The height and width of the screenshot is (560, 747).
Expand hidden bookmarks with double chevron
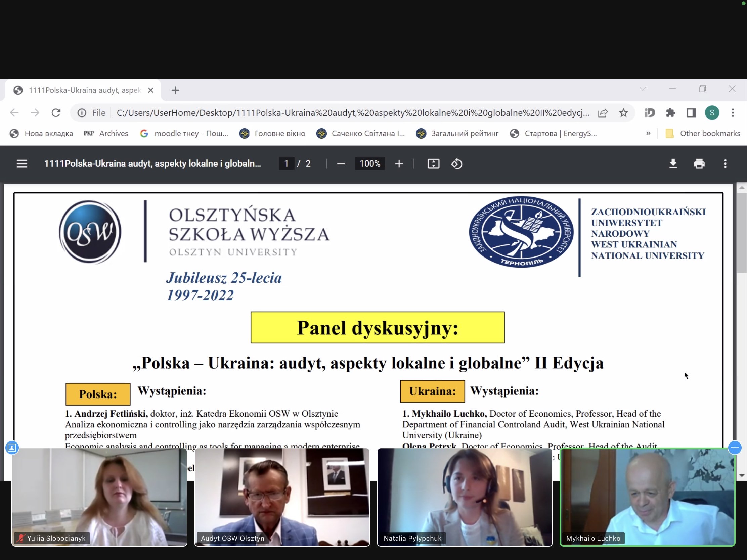point(648,133)
